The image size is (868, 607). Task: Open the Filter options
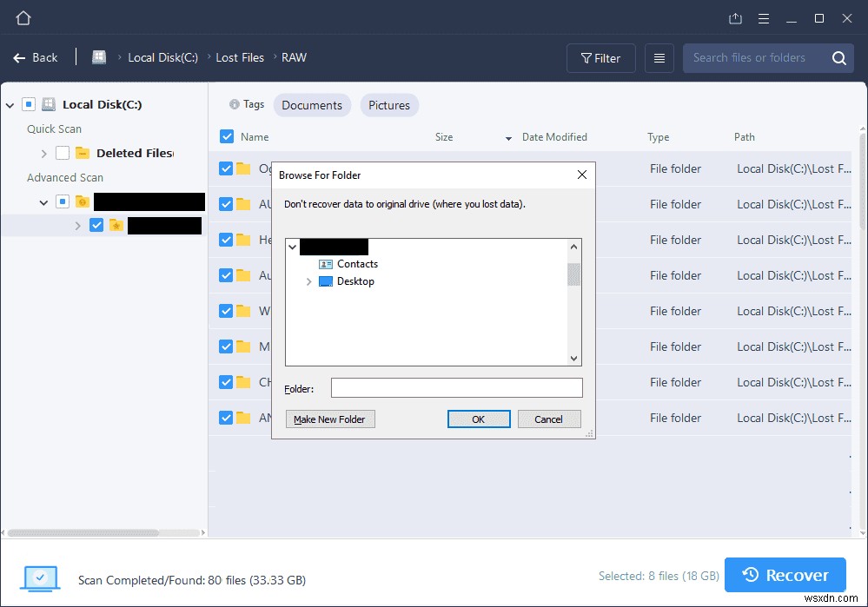click(x=600, y=58)
